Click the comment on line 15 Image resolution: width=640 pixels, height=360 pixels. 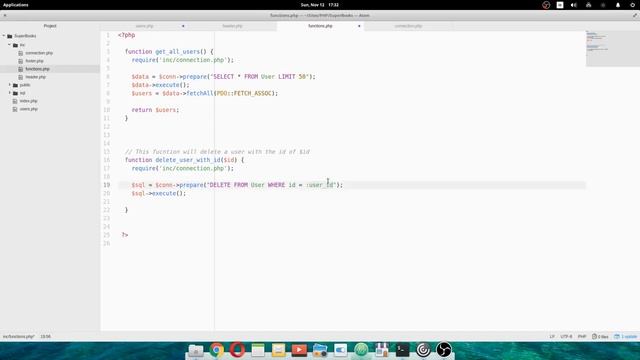click(x=217, y=152)
